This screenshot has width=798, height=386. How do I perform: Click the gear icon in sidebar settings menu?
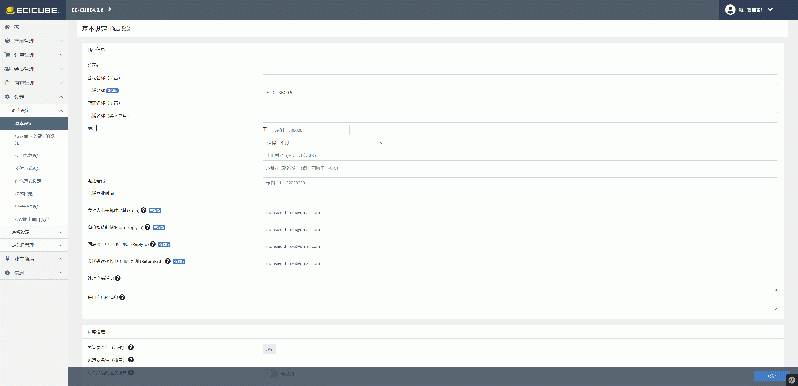point(7,97)
